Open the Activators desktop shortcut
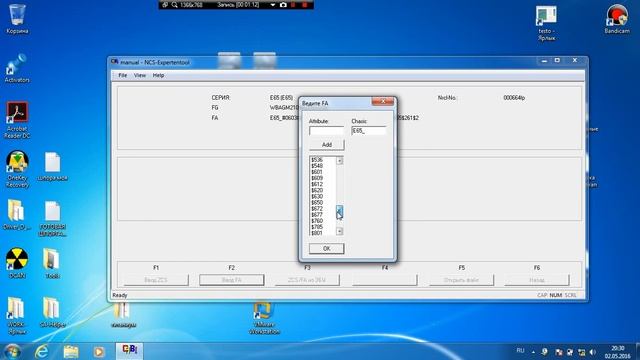640x360 pixels. click(x=17, y=68)
